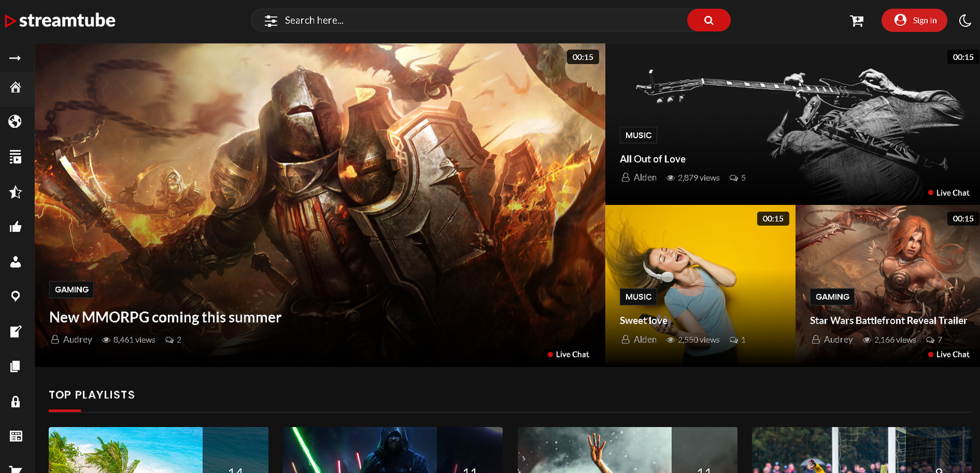
Task: Click the Sign In button
Action: click(914, 20)
